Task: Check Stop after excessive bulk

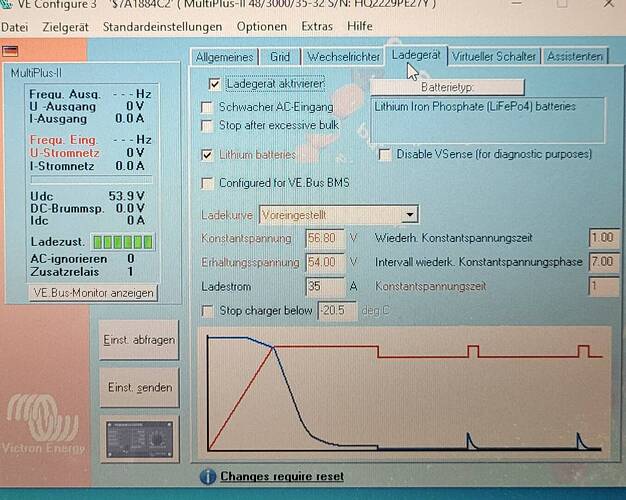Action: (x=207, y=125)
